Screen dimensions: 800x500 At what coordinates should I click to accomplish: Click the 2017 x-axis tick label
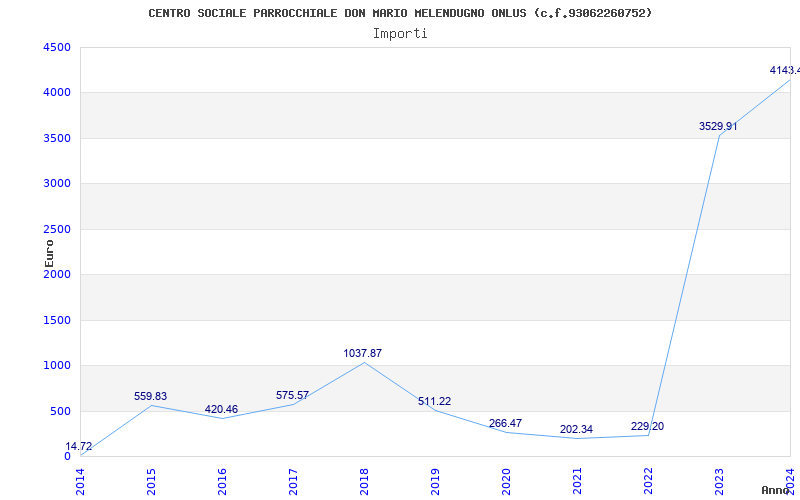coord(293,482)
